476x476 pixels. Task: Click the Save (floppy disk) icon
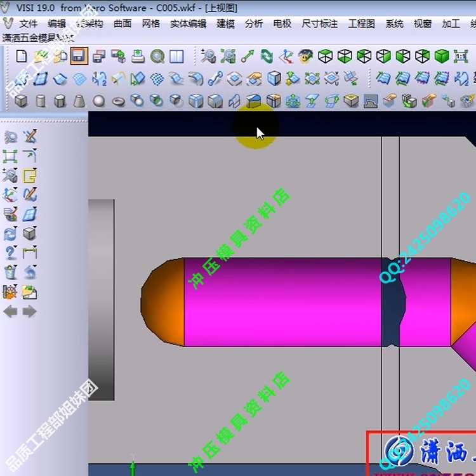(79, 56)
